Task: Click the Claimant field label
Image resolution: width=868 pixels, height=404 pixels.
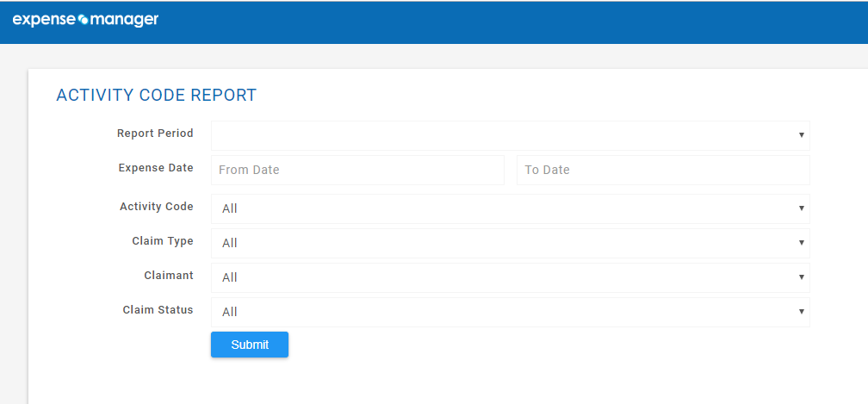Action: tap(169, 275)
